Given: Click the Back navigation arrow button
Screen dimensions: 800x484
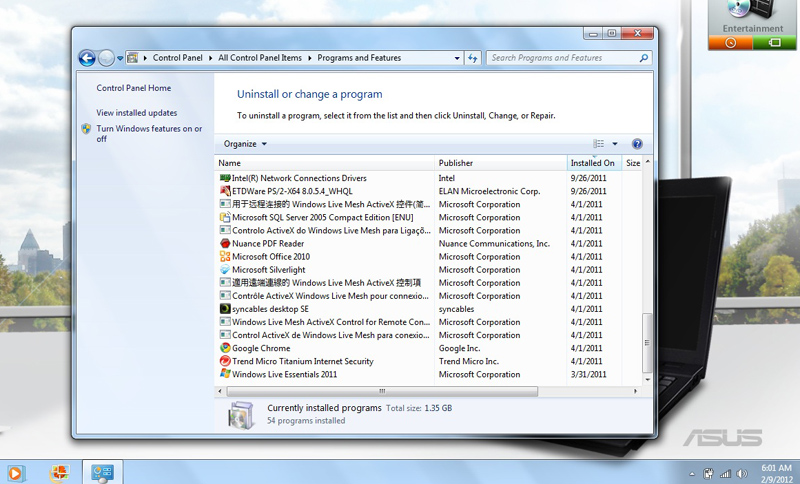Looking at the screenshot, I should (x=87, y=58).
